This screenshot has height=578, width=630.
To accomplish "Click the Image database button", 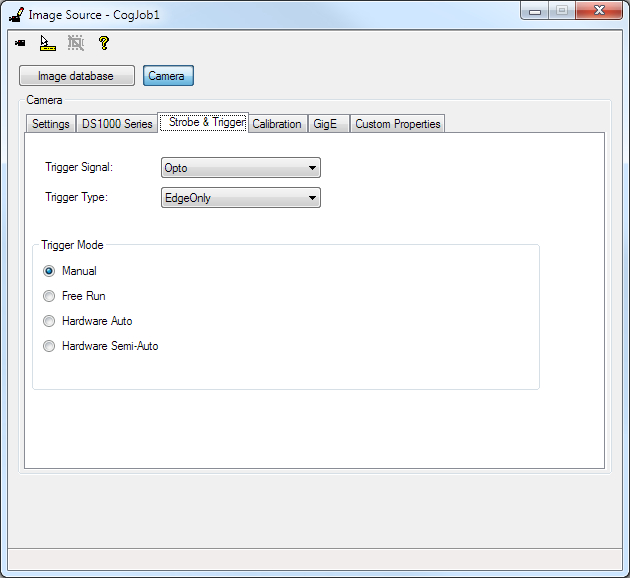I will click(77, 76).
